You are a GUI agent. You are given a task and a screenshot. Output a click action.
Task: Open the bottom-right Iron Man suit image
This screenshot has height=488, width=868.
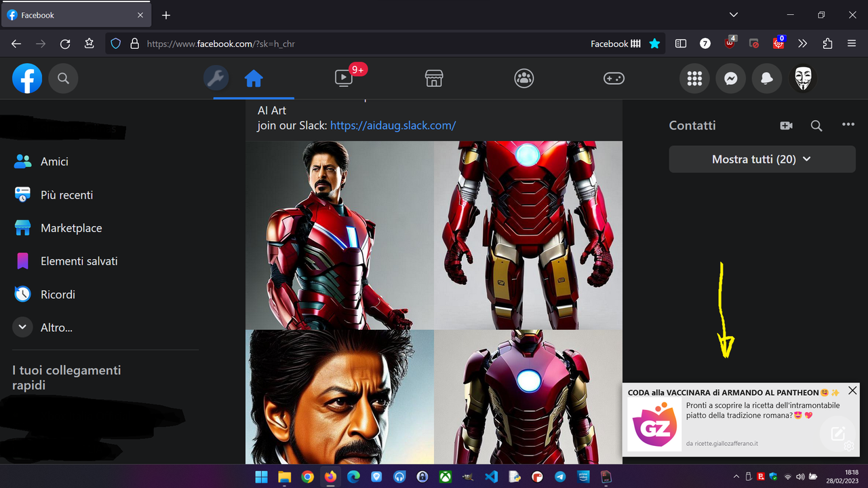[528, 397]
